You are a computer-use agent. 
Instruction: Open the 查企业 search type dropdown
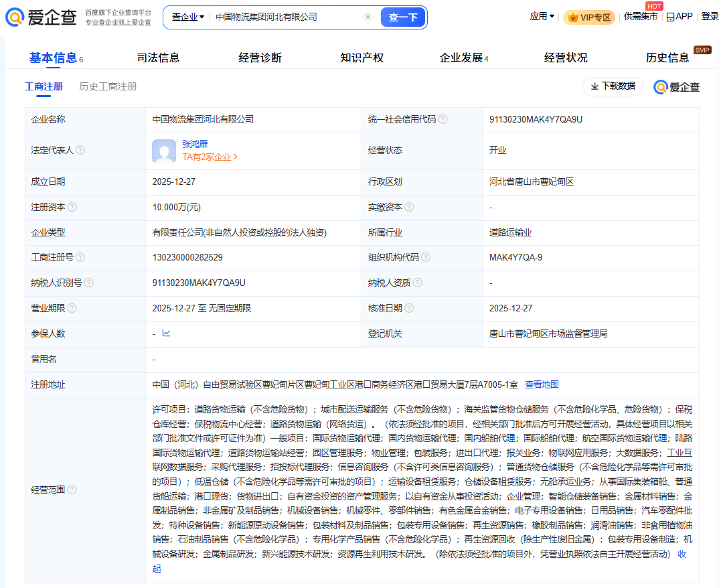(x=188, y=17)
